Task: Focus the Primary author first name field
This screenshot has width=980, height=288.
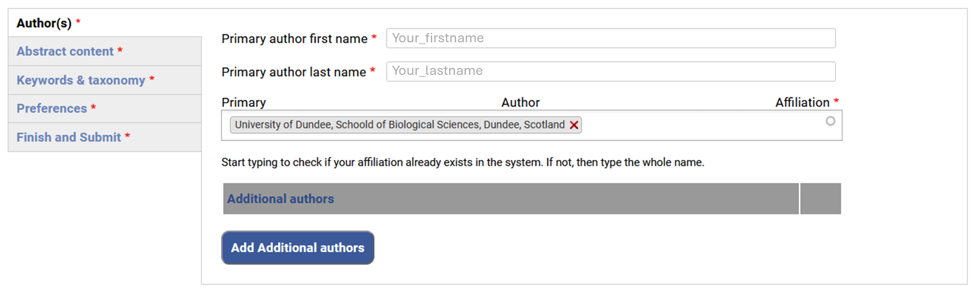Action: (x=610, y=38)
